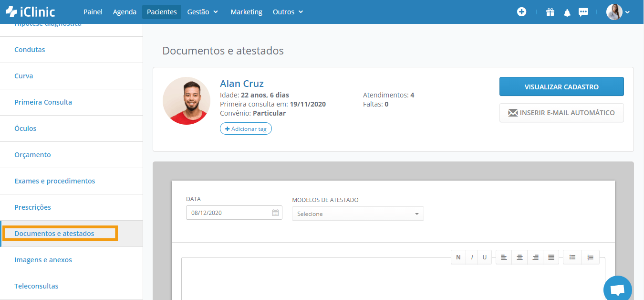Viewport: 644px width, 300px height.
Task: Click the plus add icon in top bar
Action: coord(521,12)
